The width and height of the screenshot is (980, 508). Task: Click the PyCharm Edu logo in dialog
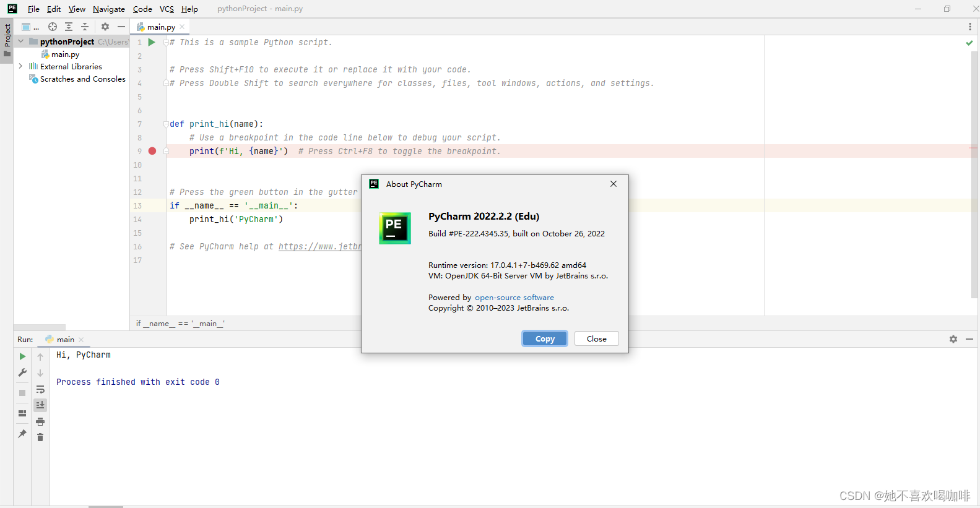point(395,228)
